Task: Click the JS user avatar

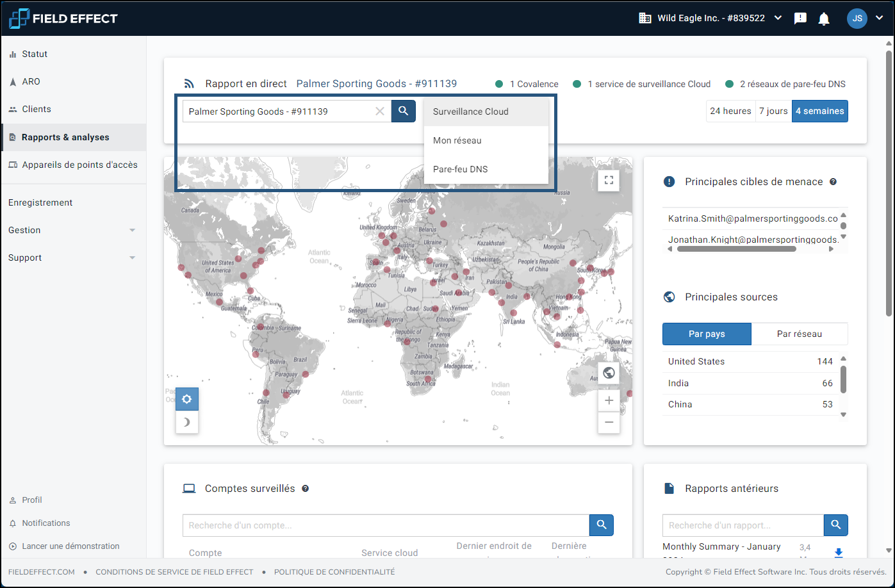Action: tap(857, 18)
